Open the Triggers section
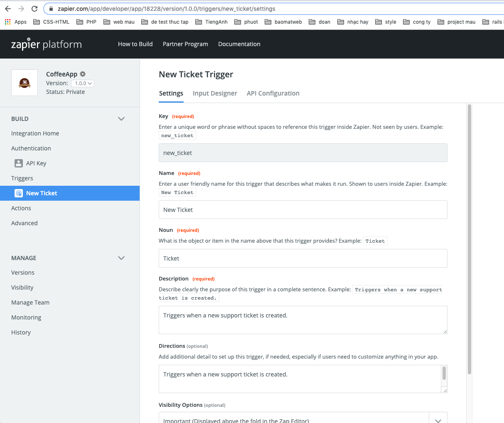This screenshot has height=423, width=504. (22, 178)
